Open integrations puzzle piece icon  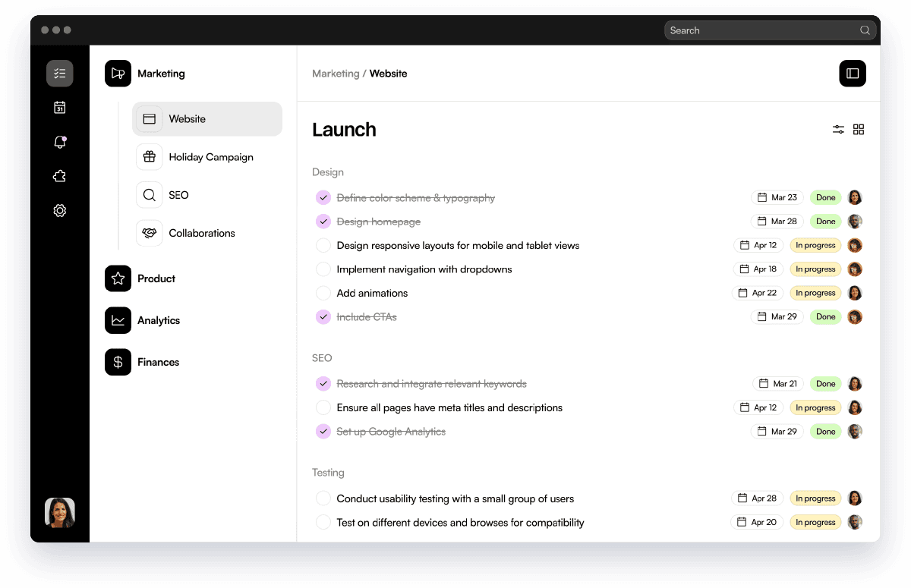60,176
